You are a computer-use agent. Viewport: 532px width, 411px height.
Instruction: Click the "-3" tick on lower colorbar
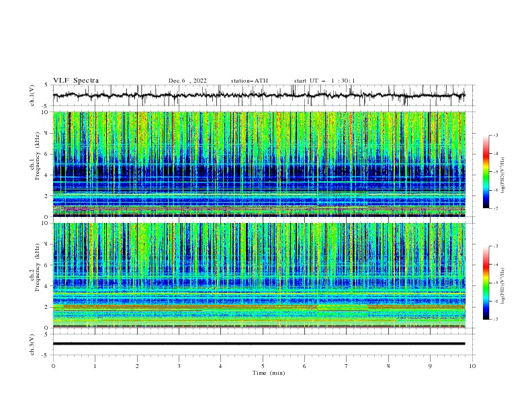pos(495,246)
